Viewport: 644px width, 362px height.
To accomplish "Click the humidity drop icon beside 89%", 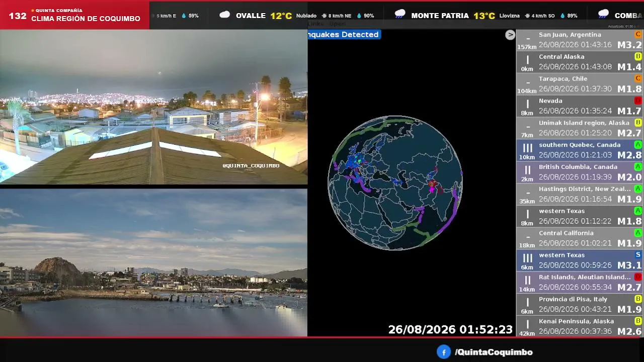I will pos(562,16).
